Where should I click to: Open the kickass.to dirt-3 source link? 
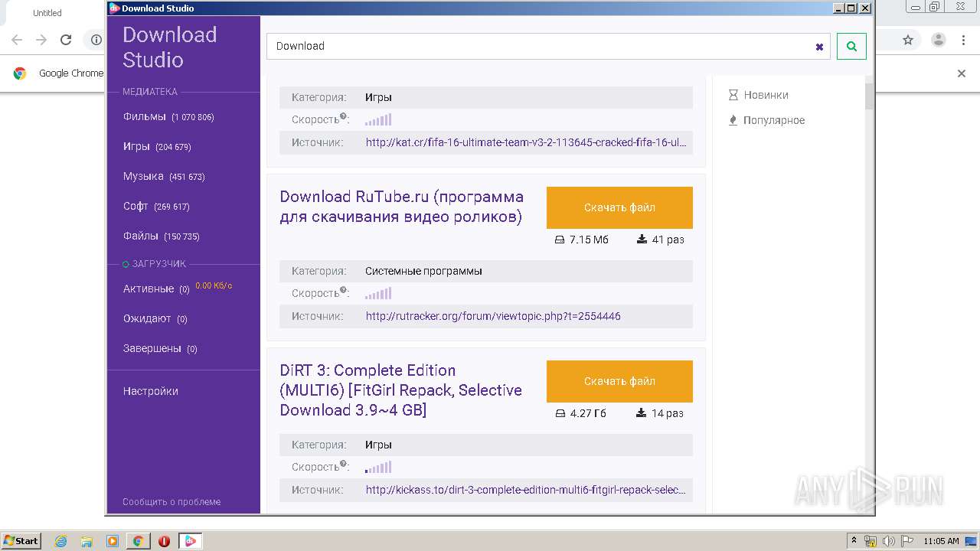click(526, 490)
